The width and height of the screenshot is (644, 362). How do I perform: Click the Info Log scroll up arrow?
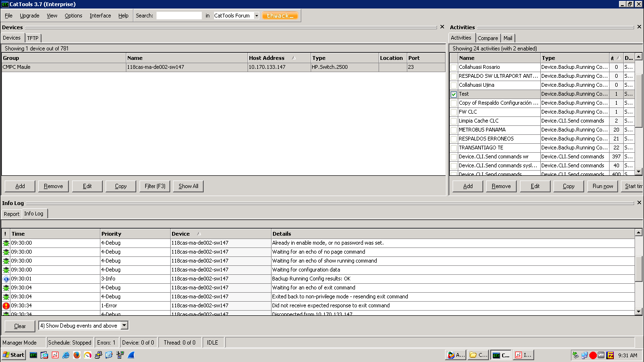point(639,232)
